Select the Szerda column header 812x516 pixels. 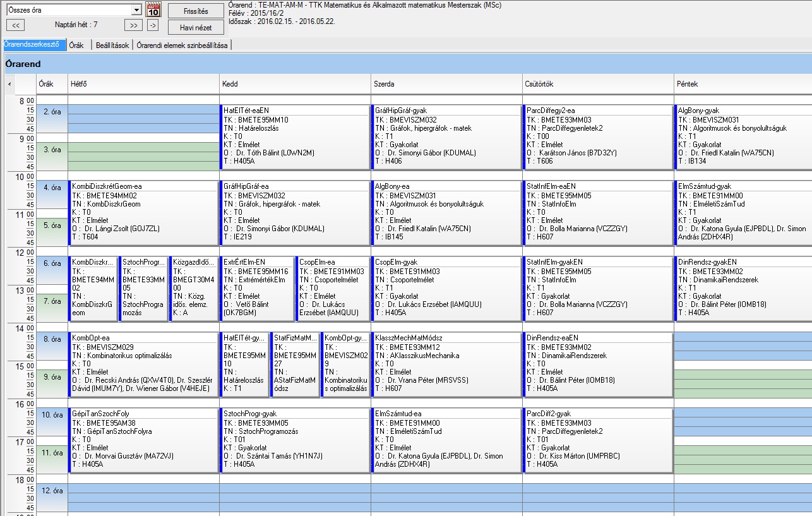(446, 84)
